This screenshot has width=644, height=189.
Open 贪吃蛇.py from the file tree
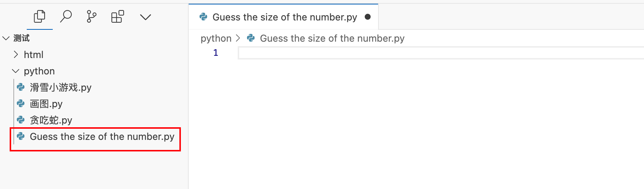[x=51, y=120]
